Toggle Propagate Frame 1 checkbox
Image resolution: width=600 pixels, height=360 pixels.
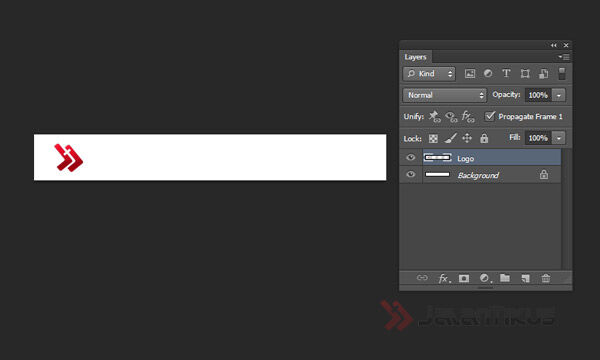click(489, 116)
